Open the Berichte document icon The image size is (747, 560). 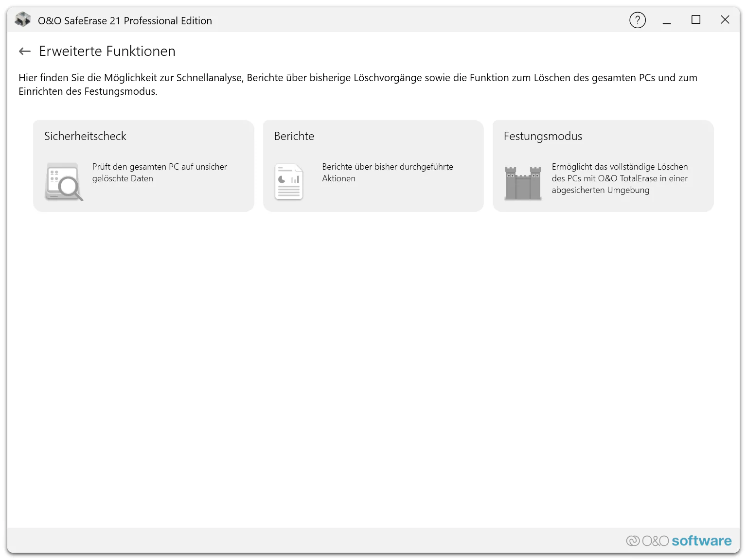[289, 182]
